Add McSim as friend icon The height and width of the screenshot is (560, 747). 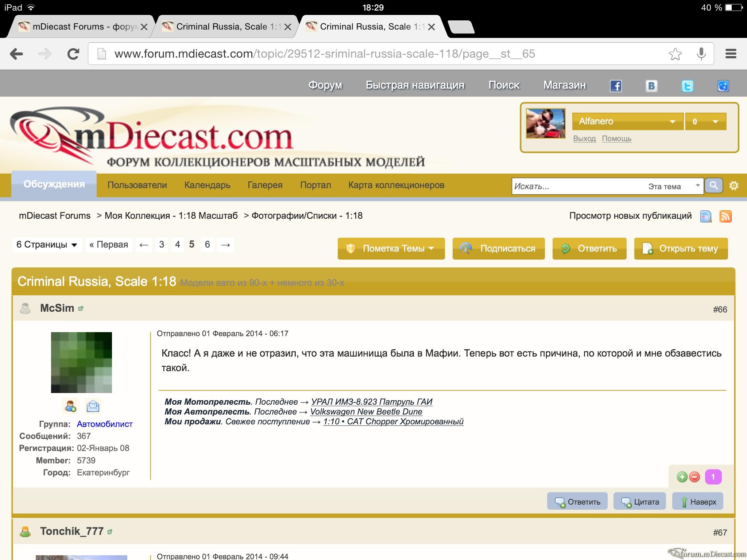pyautogui.click(x=70, y=406)
